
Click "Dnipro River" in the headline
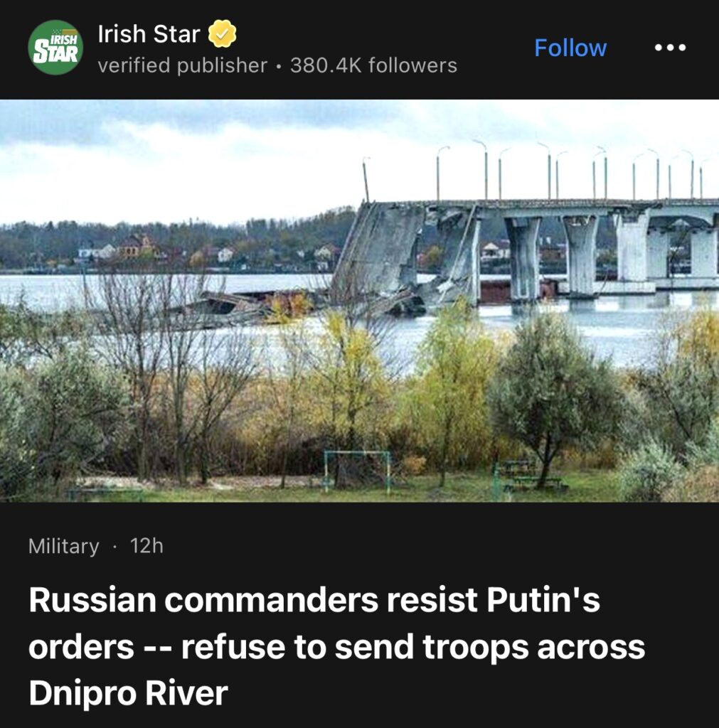pos(128,693)
